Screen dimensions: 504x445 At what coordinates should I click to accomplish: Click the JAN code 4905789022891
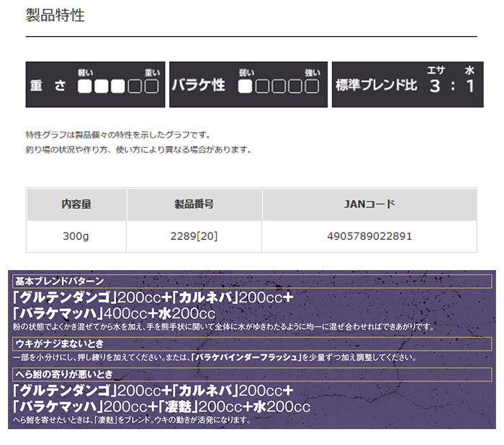pyautogui.click(x=369, y=236)
